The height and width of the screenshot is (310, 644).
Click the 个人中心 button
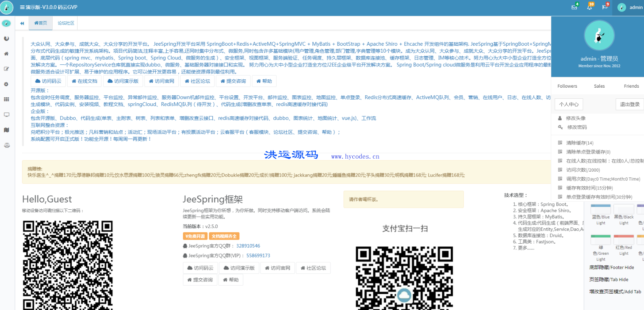point(569,104)
